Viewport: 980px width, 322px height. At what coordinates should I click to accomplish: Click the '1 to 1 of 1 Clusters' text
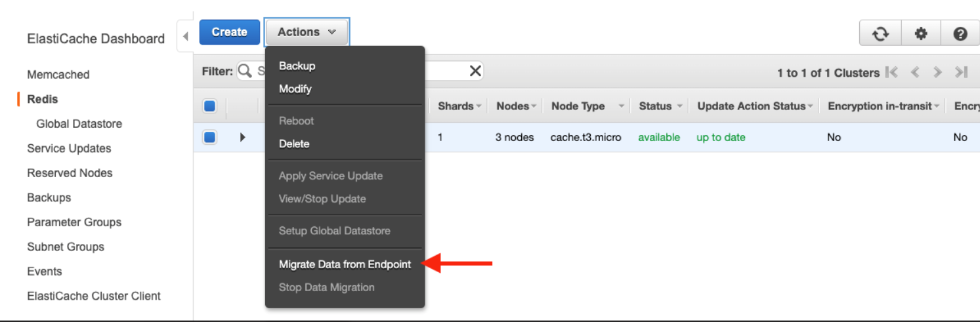click(828, 73)
